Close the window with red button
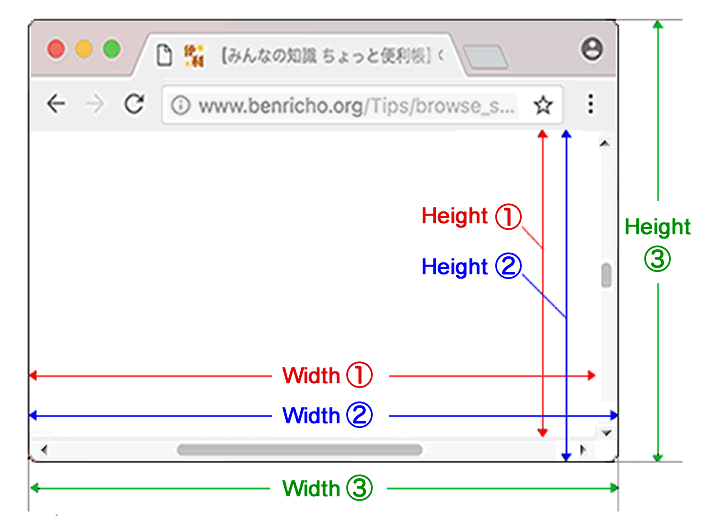 click(x=57, y=49)
